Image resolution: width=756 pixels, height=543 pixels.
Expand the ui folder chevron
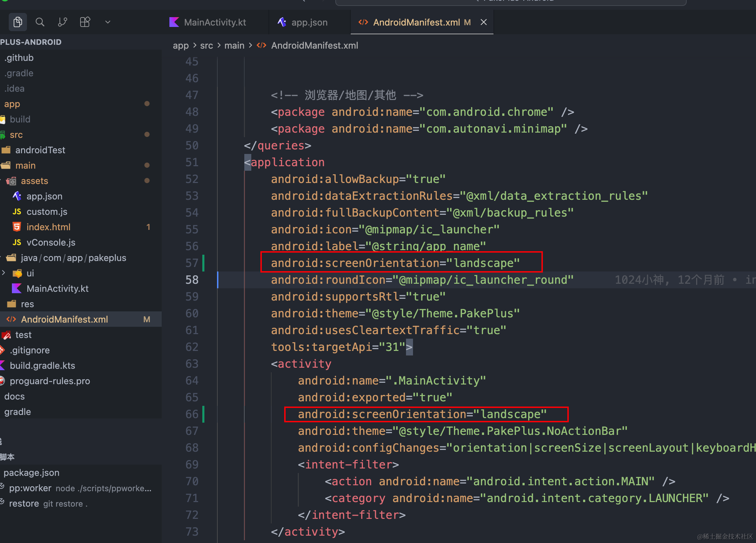4,273
